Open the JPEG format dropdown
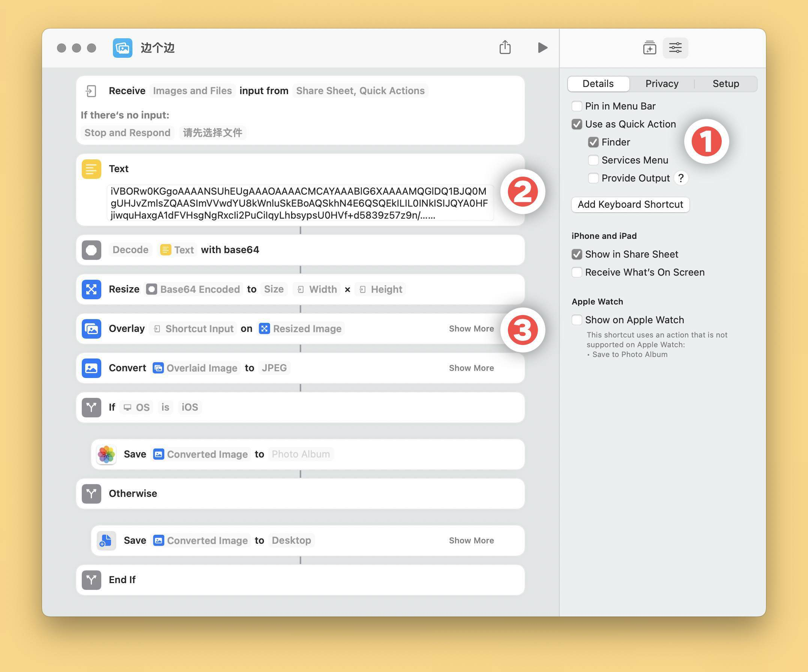This screenshot has width=808, height=672. [274, 368]
